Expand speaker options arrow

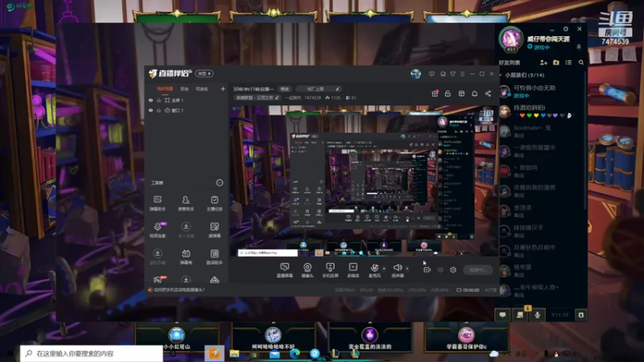(x=407, y=269)
